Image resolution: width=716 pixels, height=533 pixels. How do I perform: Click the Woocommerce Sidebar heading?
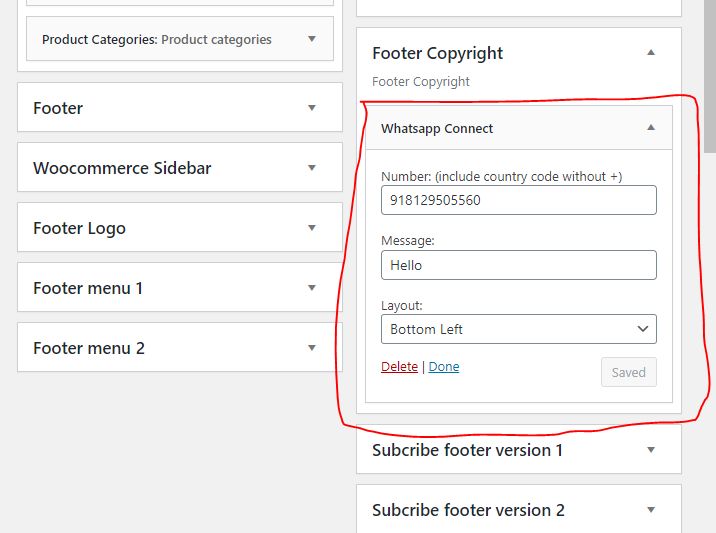click(122, 168)
